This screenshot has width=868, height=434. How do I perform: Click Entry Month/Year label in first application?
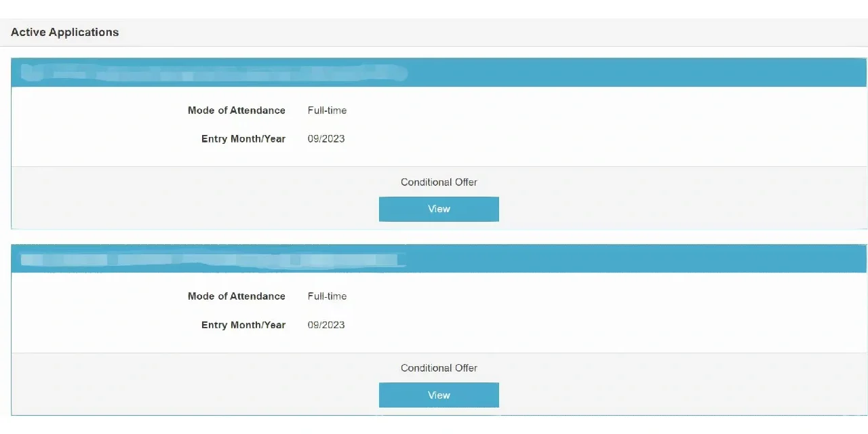coord(243,139)
